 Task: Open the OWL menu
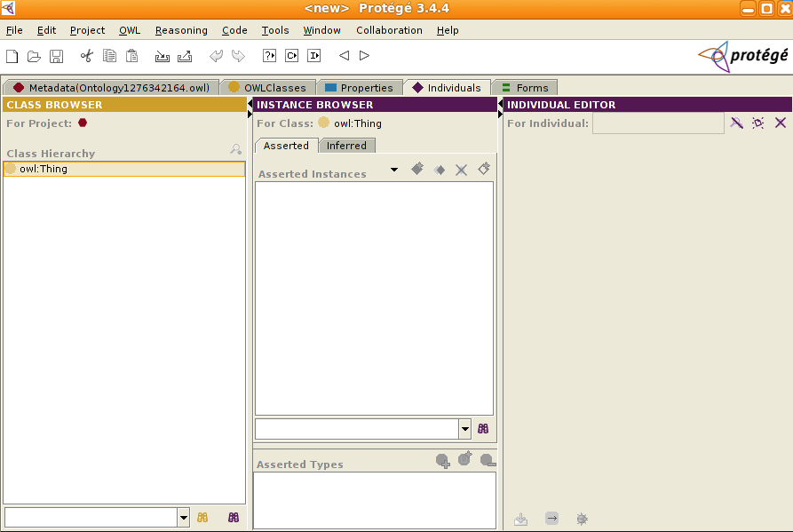pos(130,30)
